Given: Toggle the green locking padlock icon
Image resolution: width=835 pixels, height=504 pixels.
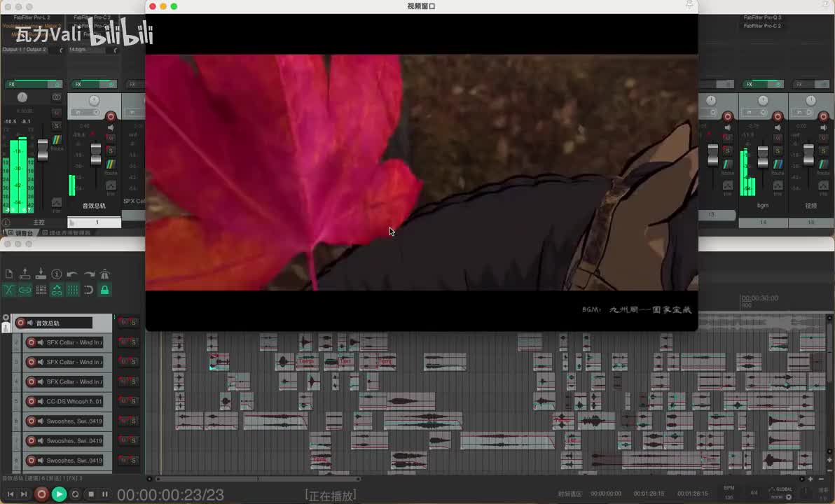Looking at the screenshot, I should [105, 290].
